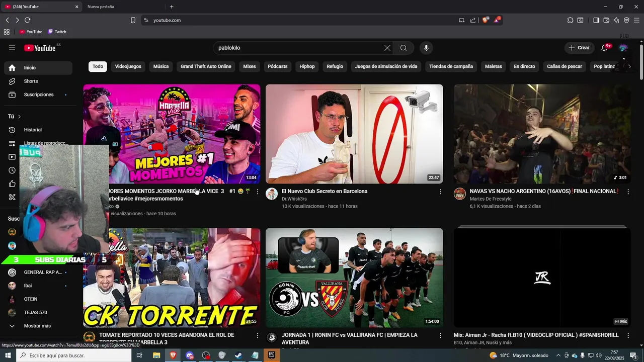Expand the Tú section chevron
This screenshot has height=362, width=644.
[19, 117]
